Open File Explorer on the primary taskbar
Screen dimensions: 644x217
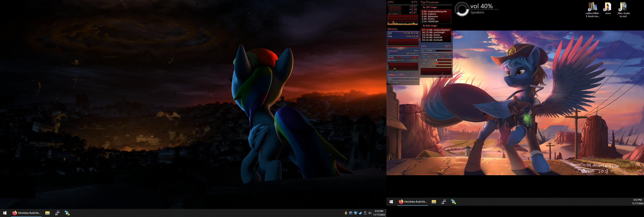point(47,213)
